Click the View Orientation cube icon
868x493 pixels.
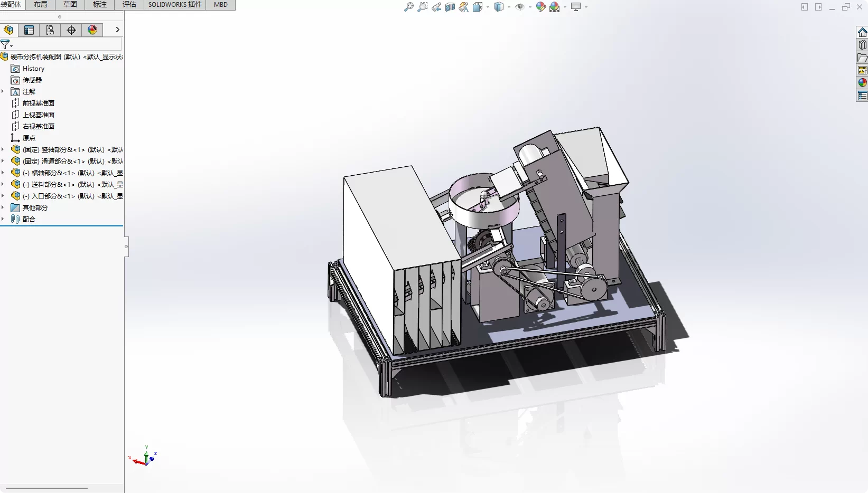[x=478, y=7]
